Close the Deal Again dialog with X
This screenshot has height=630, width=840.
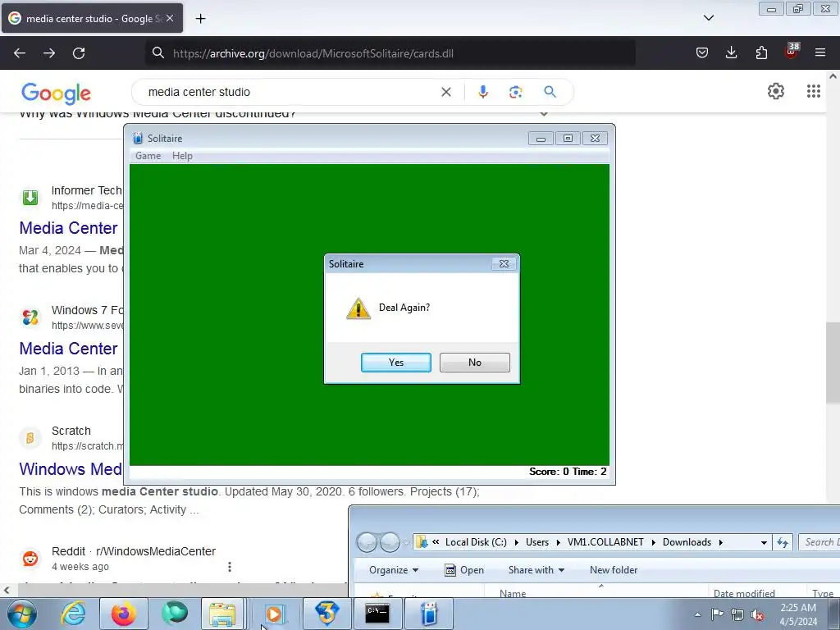504,263
